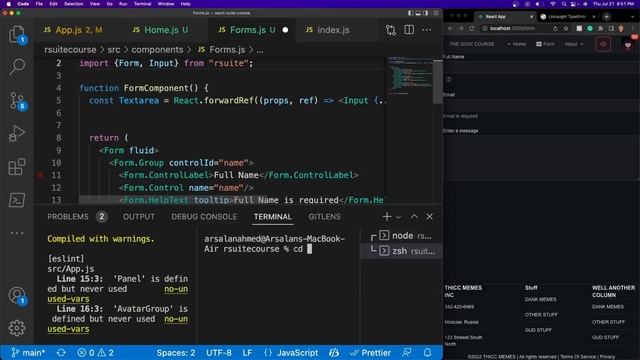This screenshot has width=640, height=360.
Task: Close the bottom panel
Action: click(429, 217)
